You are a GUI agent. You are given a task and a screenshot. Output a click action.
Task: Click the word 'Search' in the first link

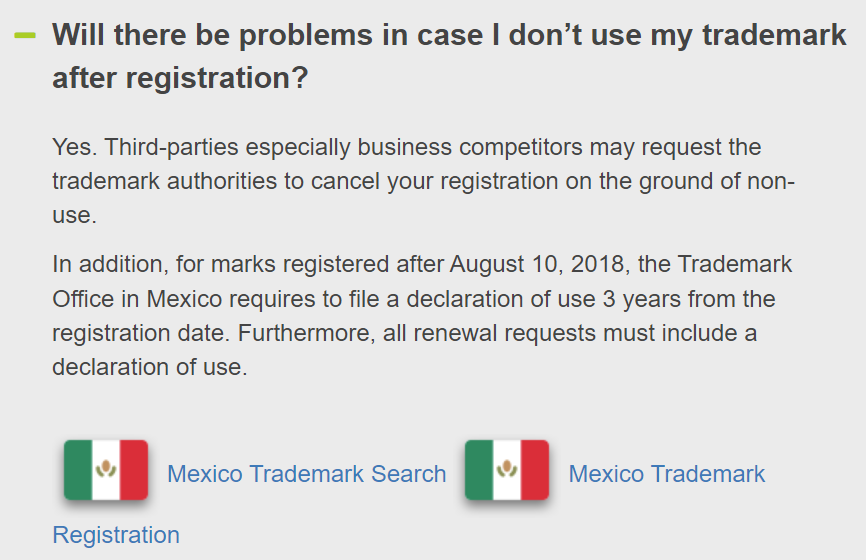(409, 474)
